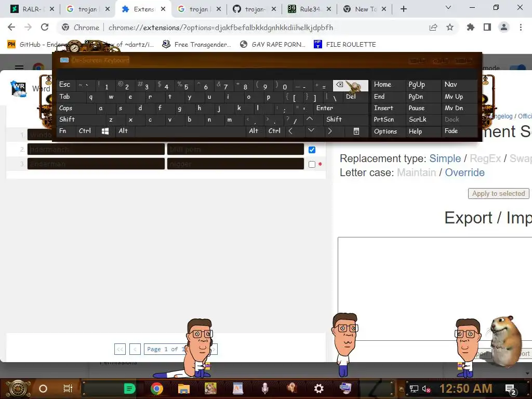The image size is (532, 399).
Task: Switch to the Extensions tab
Action: click(143, 9)
